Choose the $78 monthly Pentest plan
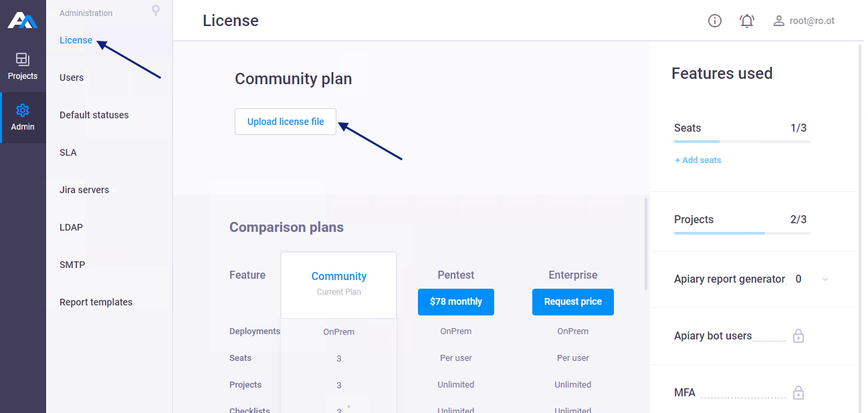This screenshot has width=868, height=413. 456,302
